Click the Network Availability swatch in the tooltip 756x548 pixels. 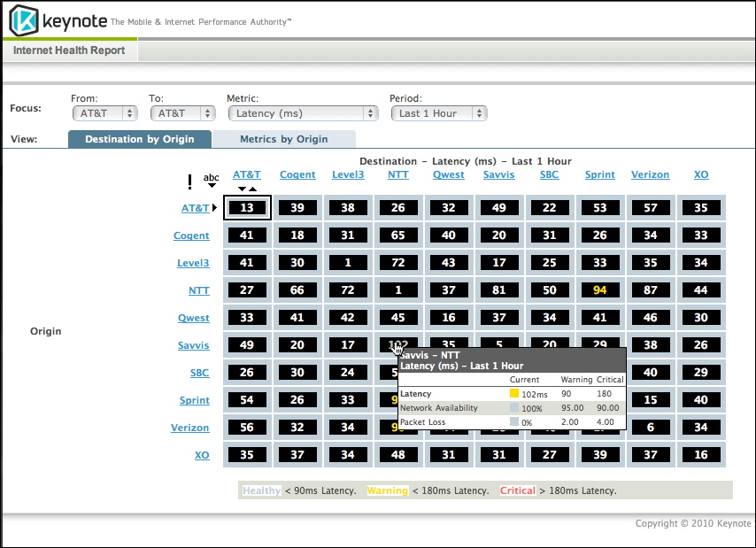[x=514, y=408]
